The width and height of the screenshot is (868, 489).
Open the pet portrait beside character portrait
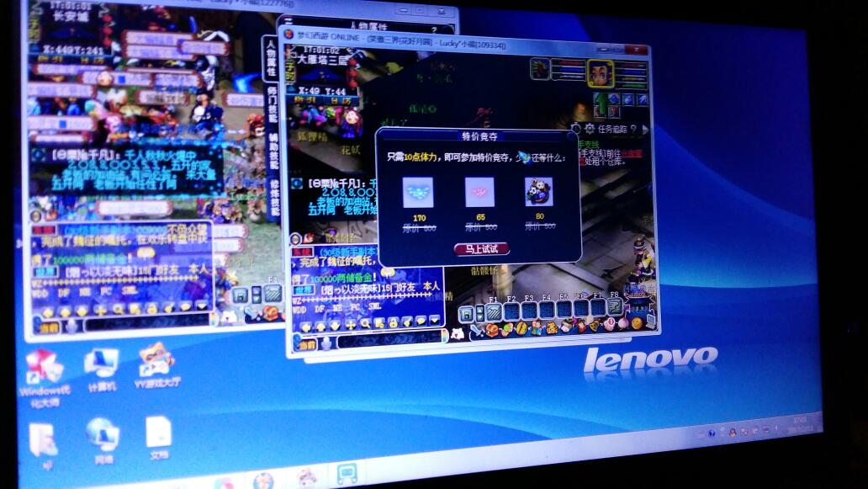(539, 69)
